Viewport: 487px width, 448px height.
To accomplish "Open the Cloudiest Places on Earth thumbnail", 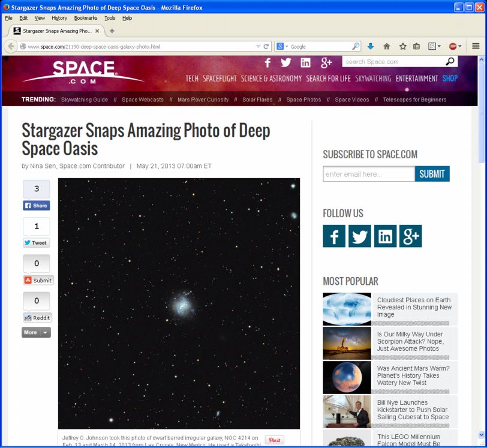I will tap(347, 309).
